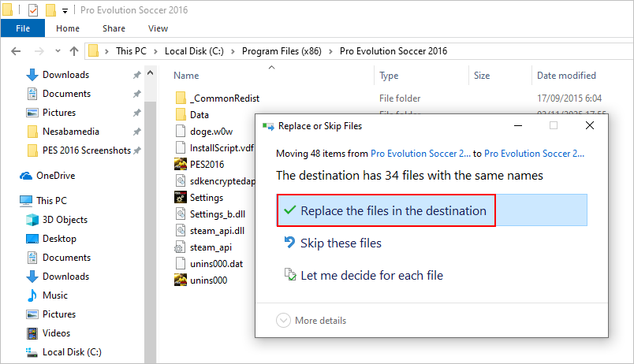Open pinned Documents in Quick access
The height and width of the screenshot is (364, 634).
point(66,94)
